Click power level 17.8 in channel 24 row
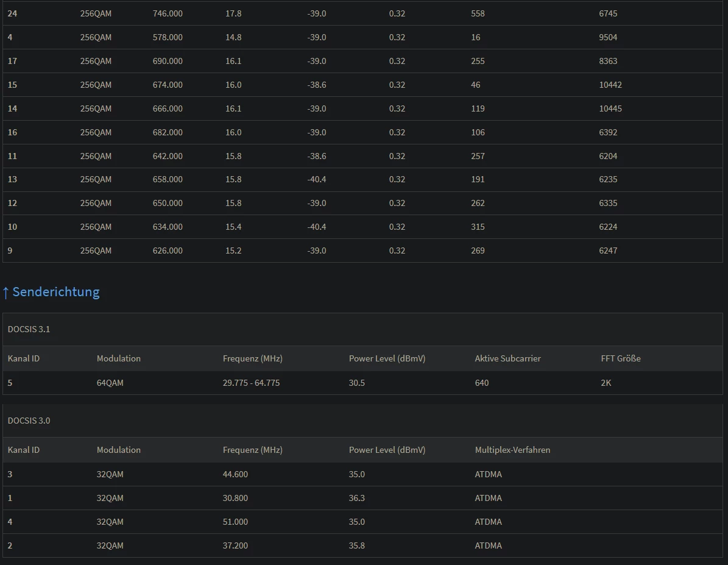This screenshot has width=728, height=565. click(x=233, y=13)
